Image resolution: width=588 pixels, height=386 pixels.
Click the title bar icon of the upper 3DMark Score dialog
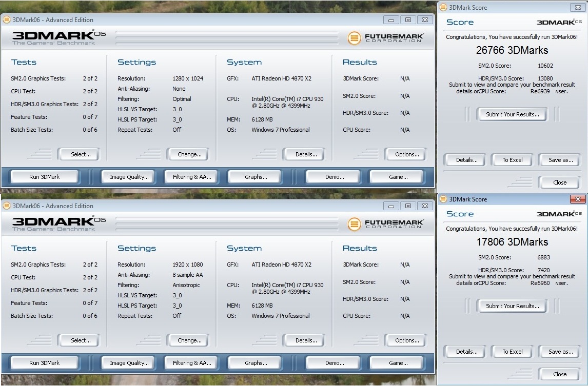pyautogui.click(x=443, y=7)
